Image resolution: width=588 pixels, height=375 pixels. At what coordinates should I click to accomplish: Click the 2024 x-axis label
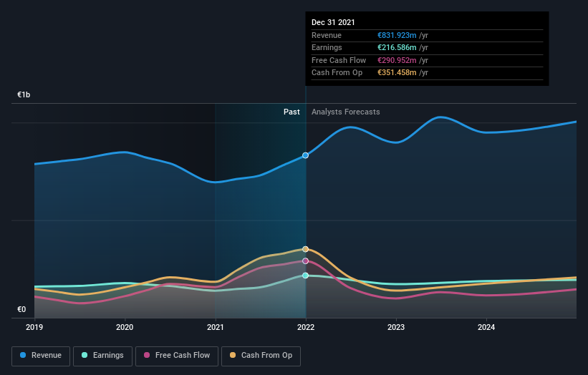(x=486, y=328)
